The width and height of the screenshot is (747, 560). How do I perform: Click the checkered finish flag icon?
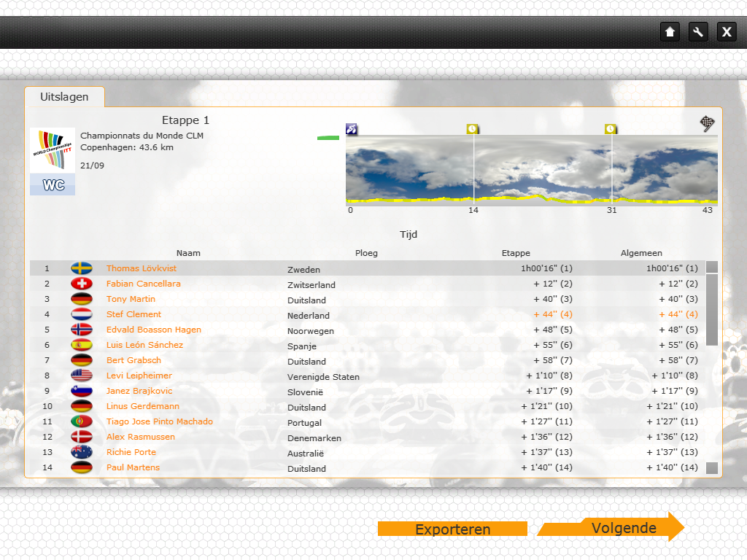click(708, 123)
